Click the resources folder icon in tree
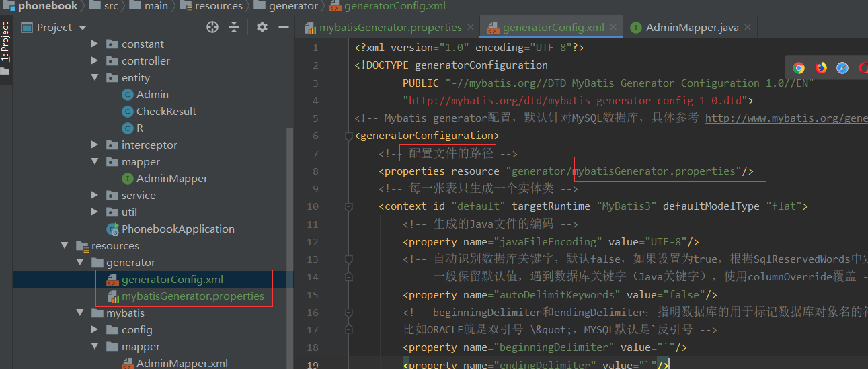This screenshot has height=369, width=868. 82,246
